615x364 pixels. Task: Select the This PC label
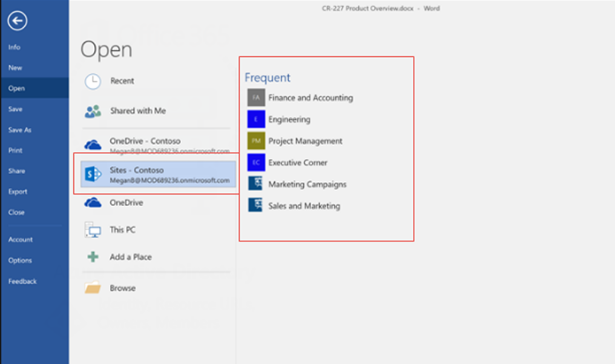(122, 230)
